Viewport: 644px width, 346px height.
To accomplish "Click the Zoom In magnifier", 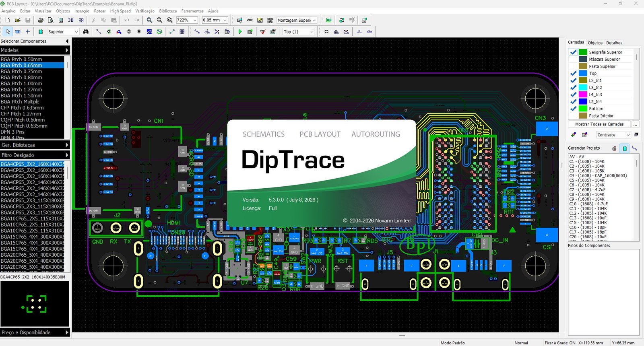I will click(149, 20).
